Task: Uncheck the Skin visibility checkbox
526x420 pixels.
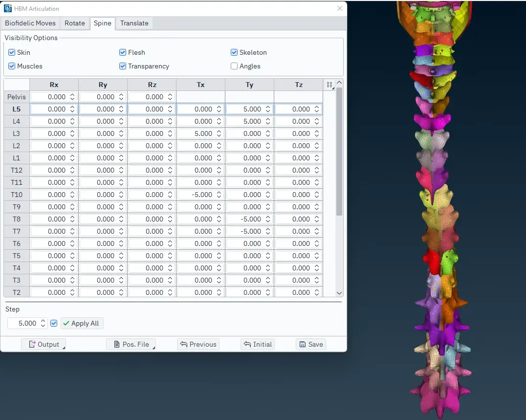Action: click(12, 52)
